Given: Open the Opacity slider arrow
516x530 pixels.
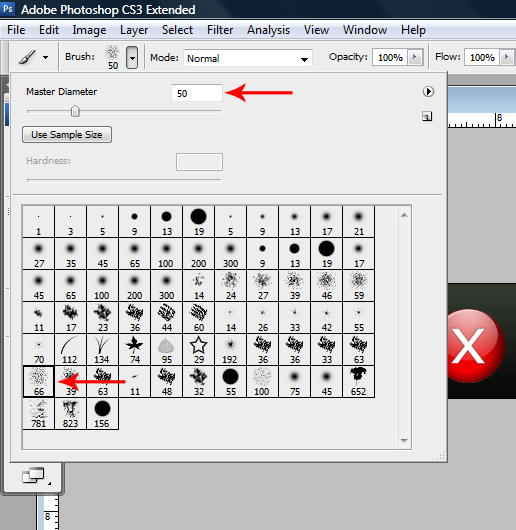Looking at the screenshot, I should point(415,57).
